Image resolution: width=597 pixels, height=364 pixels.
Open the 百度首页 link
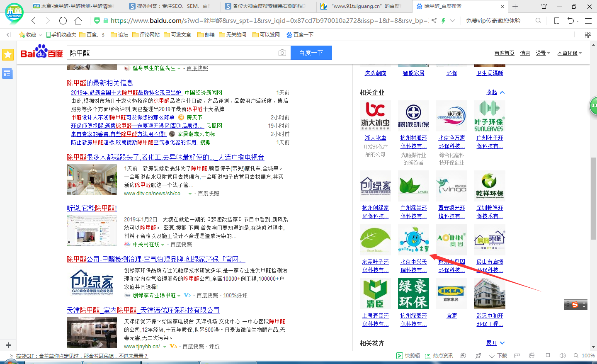[504, 53]
